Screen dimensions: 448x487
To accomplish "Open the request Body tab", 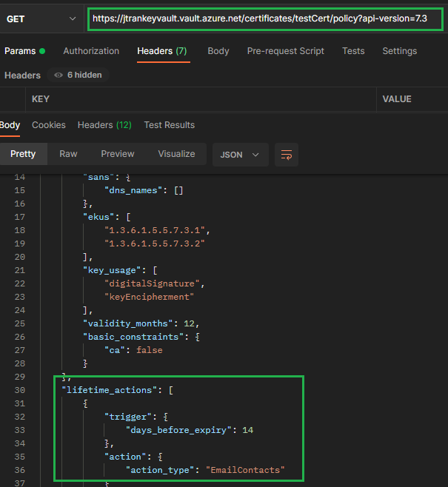I will [x=218, y=51].
